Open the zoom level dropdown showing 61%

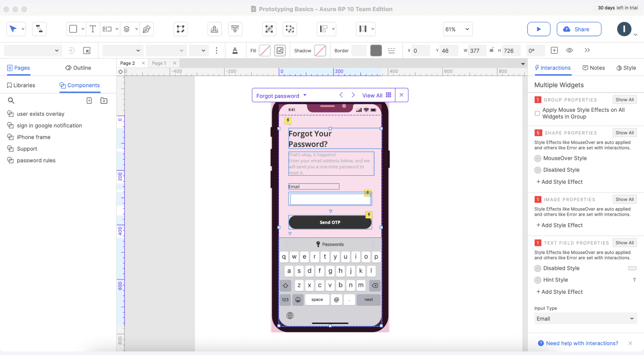[457, 29]
